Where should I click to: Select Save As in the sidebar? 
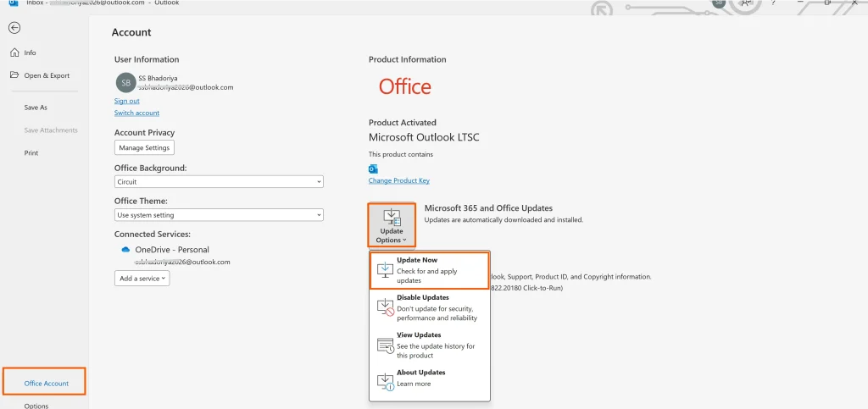(x=36, y=108)
